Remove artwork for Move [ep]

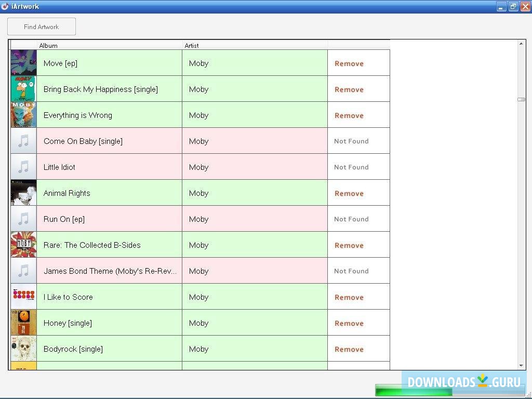[349, 63]
